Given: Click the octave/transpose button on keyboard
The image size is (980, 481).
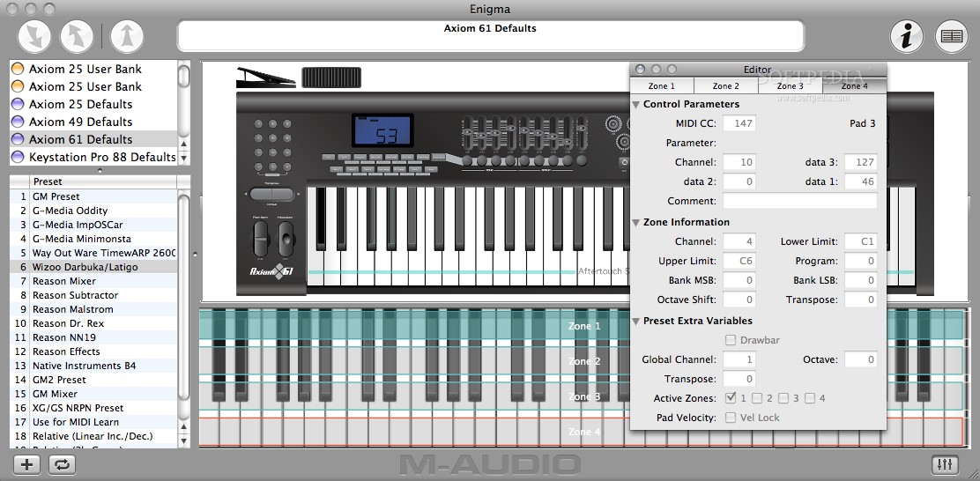Looking at the screenshot, I should point(271,194).
